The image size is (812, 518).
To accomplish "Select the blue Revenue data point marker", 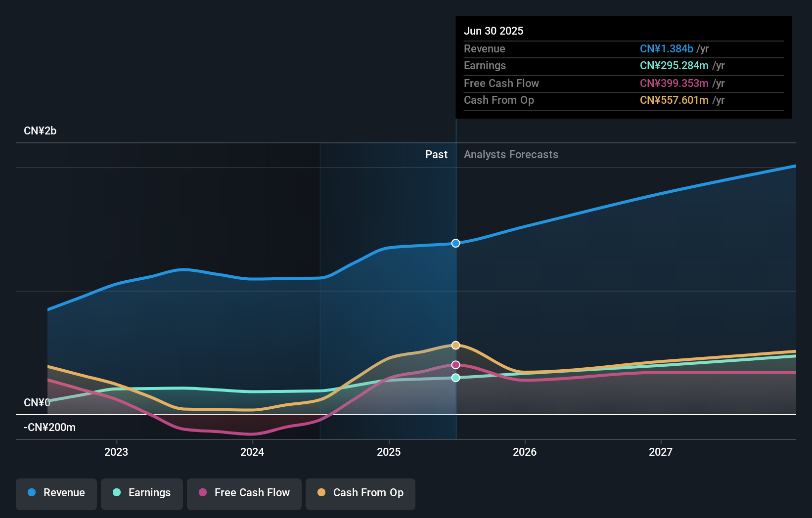I will pyautogui.click(x=455, y=243).
